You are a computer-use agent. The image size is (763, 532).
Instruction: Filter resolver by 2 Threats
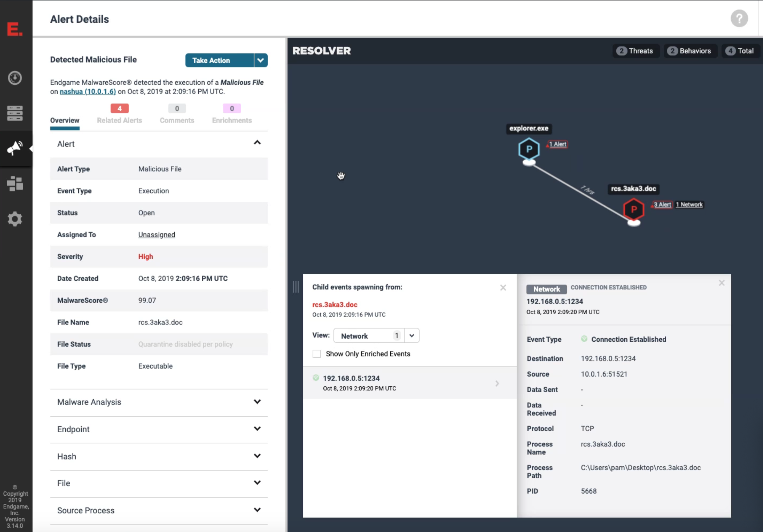635,51
